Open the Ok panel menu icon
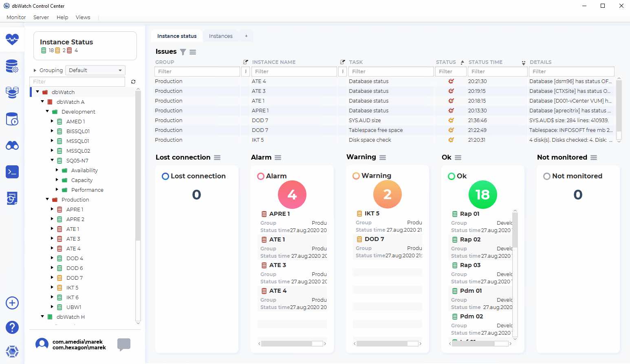Screen dimensions: 630x364 pyautogui.click(x=458, y=158)
